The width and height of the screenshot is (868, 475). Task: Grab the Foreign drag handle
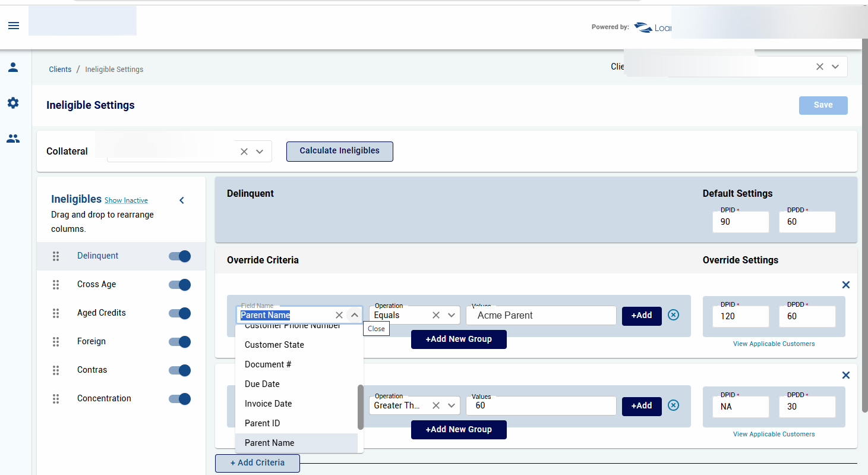click(x=56, y=342)
